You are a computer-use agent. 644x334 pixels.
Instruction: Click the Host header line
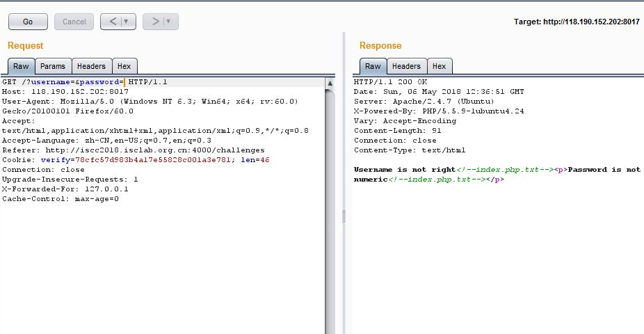click(x=65, y=92)
